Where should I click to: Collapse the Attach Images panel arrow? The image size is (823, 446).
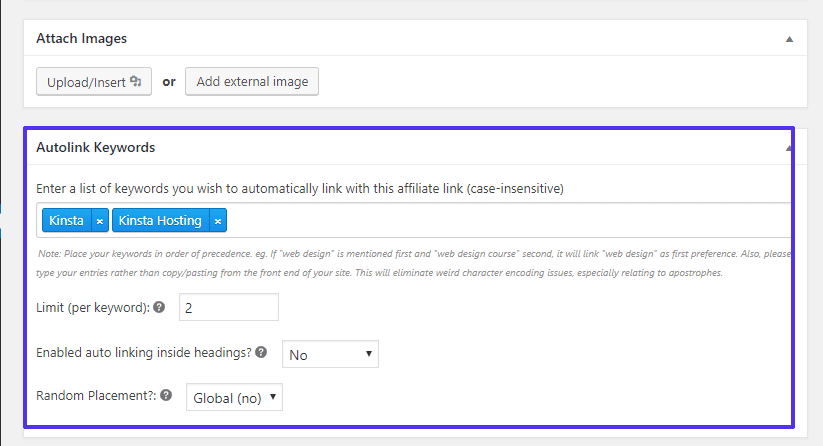coord(789,39)
